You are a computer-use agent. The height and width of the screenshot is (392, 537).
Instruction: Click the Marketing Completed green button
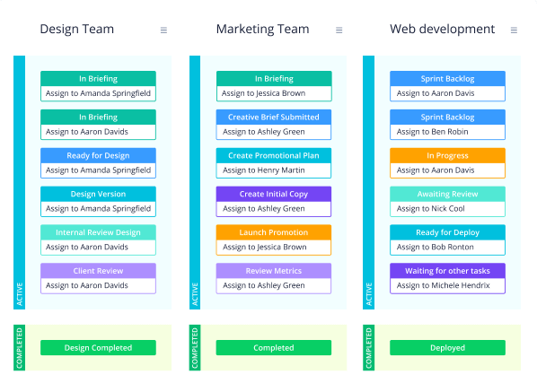(x=274, y=347)
